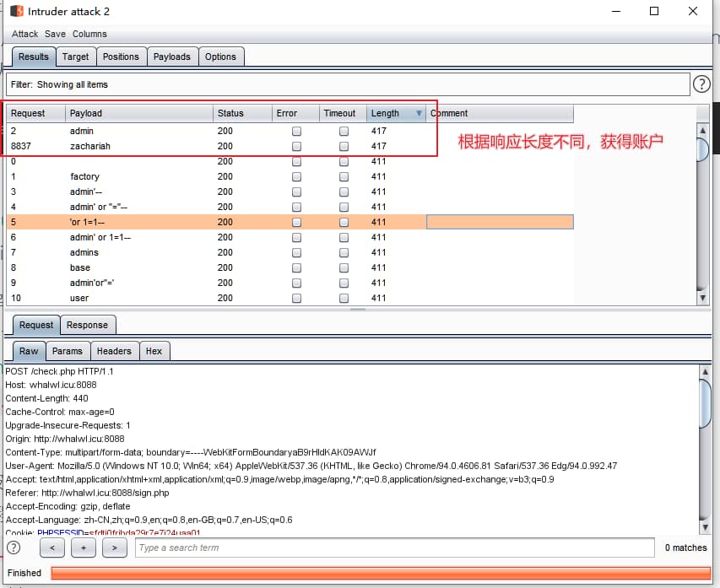Close the Intruder attack 2 window

tap(693, 11)
